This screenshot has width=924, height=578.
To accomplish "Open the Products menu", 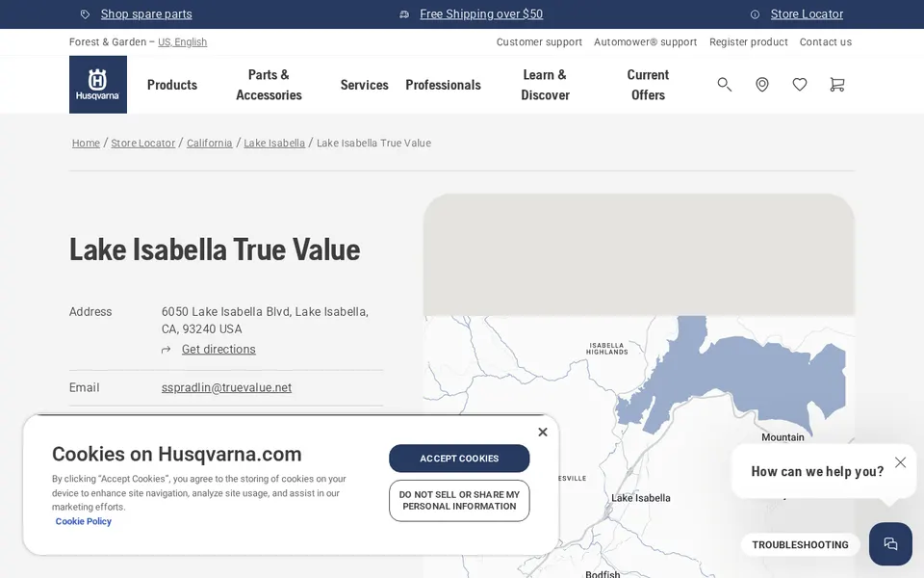I will pyautogui.click(x=172, y=85).
